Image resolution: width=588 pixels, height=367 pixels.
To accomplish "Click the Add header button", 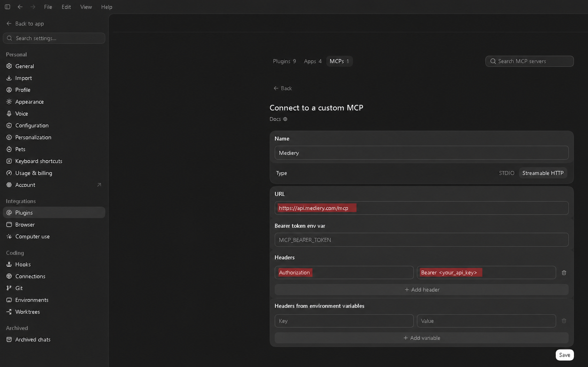I will 422,290.
